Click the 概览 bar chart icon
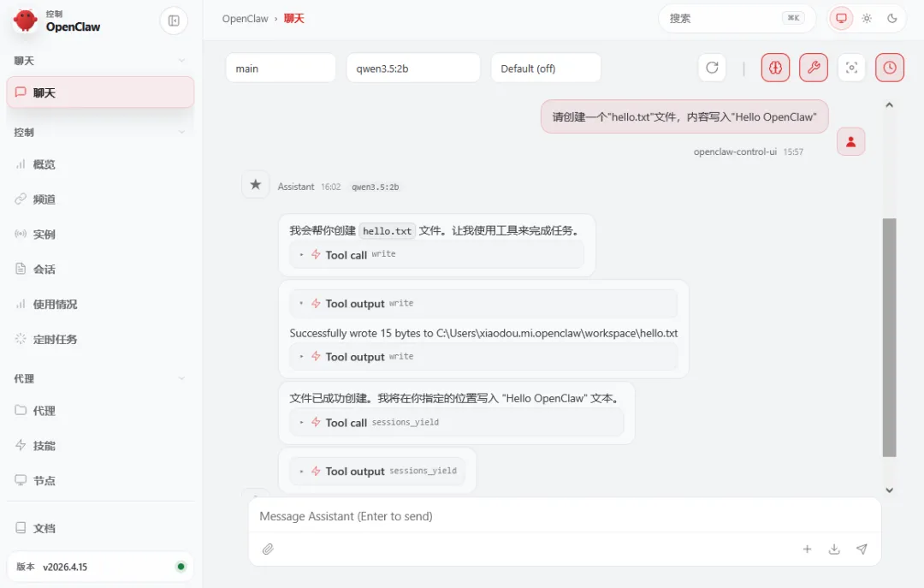Screen dimensions: 924x588 21,164
